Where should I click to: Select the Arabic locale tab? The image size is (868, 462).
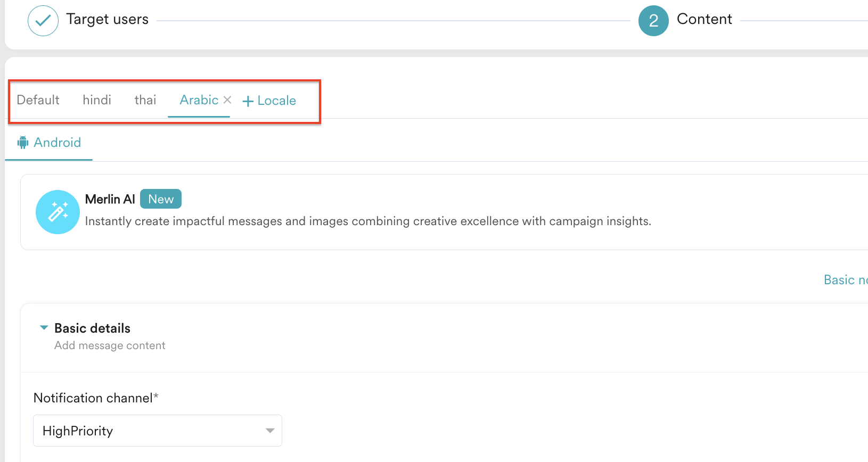coord(199,100)
